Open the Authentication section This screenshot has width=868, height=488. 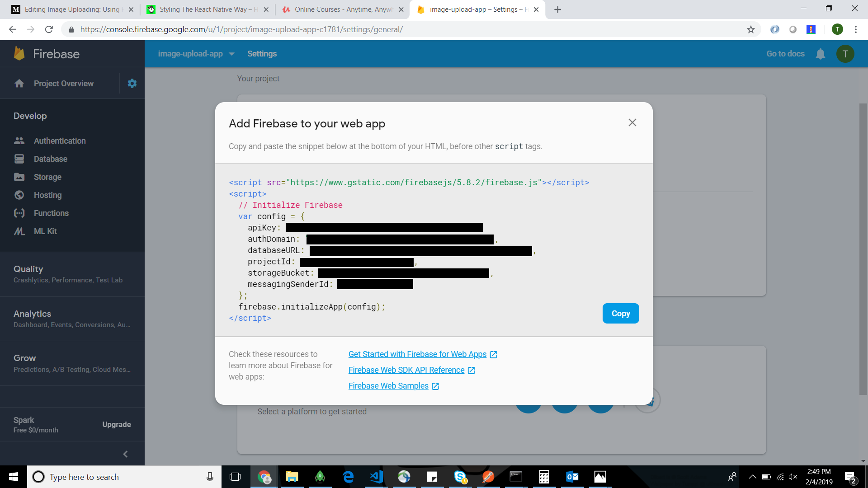coord(60,141)
